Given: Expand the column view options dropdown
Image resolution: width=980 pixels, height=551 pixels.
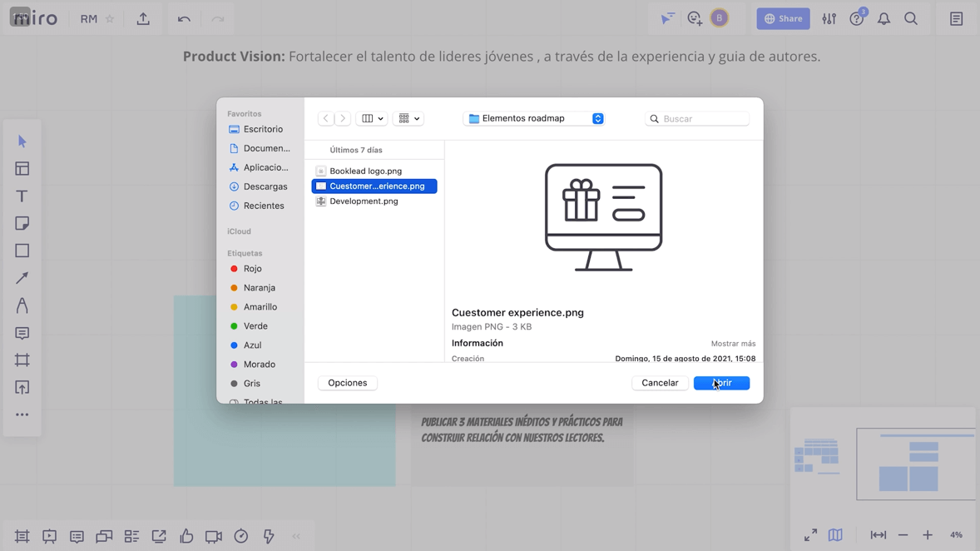Looking at the screenshot, I should [372, 119].
